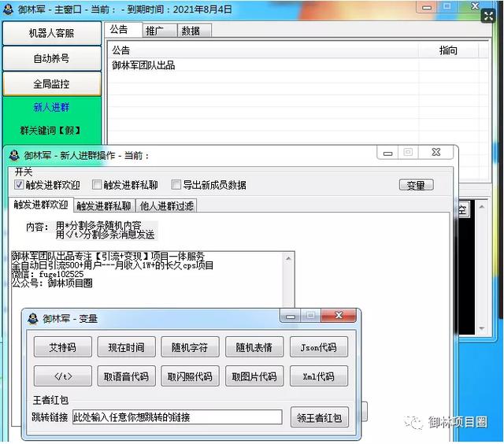Click the penguin icon in 新人进群操作 title bar
The width and height of the screenshot is (504, 444).
tap(13, 155)
